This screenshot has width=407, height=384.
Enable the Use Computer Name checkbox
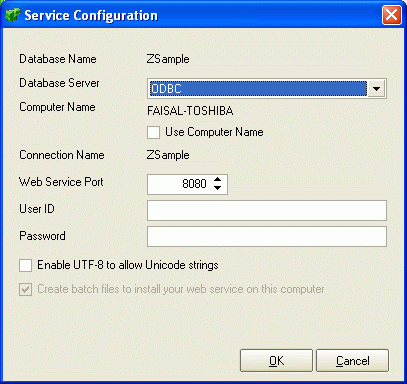tap(153, 132)
